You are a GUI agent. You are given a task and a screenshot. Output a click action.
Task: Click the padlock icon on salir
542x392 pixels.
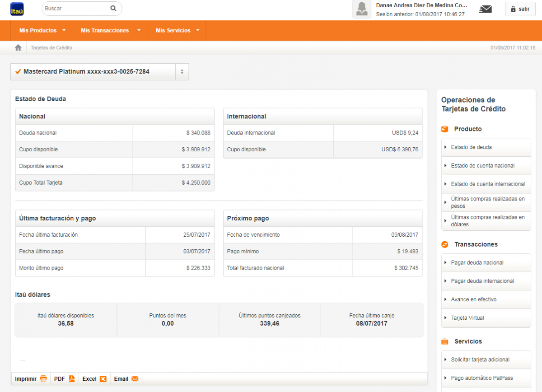[x=513, y=9]
